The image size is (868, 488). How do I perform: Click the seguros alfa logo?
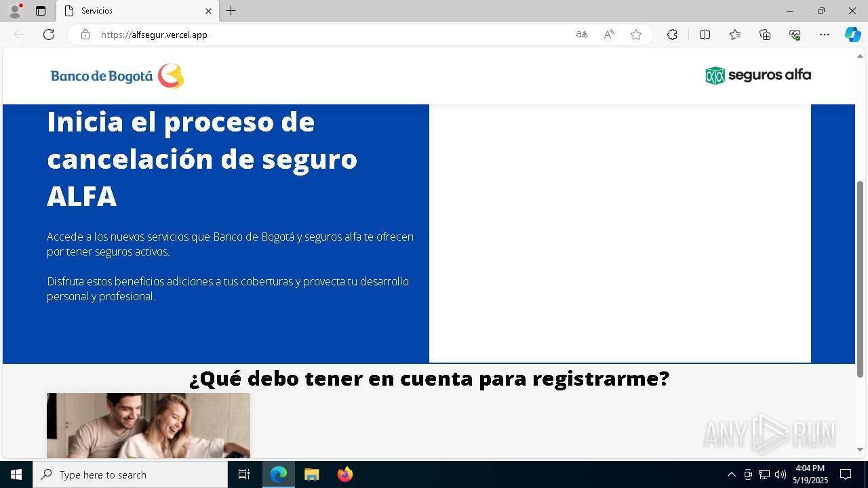758,75
